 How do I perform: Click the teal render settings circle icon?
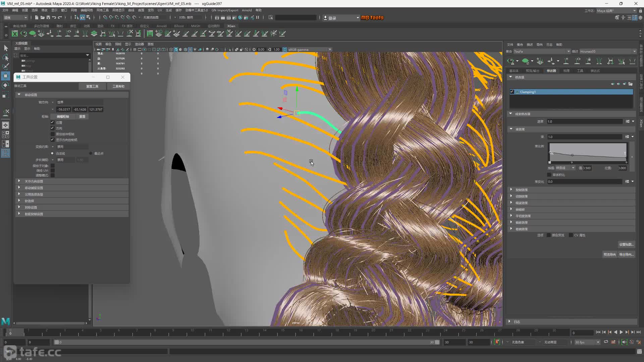pos(240,17)
